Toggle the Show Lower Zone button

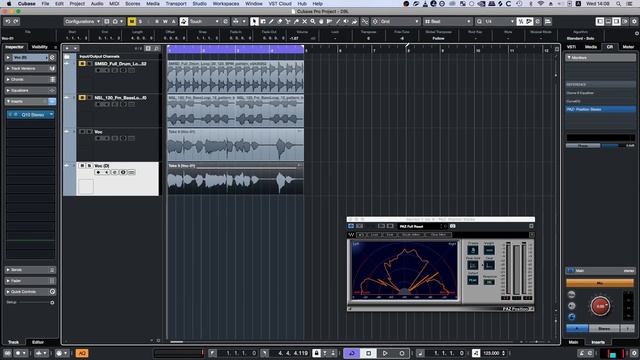tap(608, 21)
